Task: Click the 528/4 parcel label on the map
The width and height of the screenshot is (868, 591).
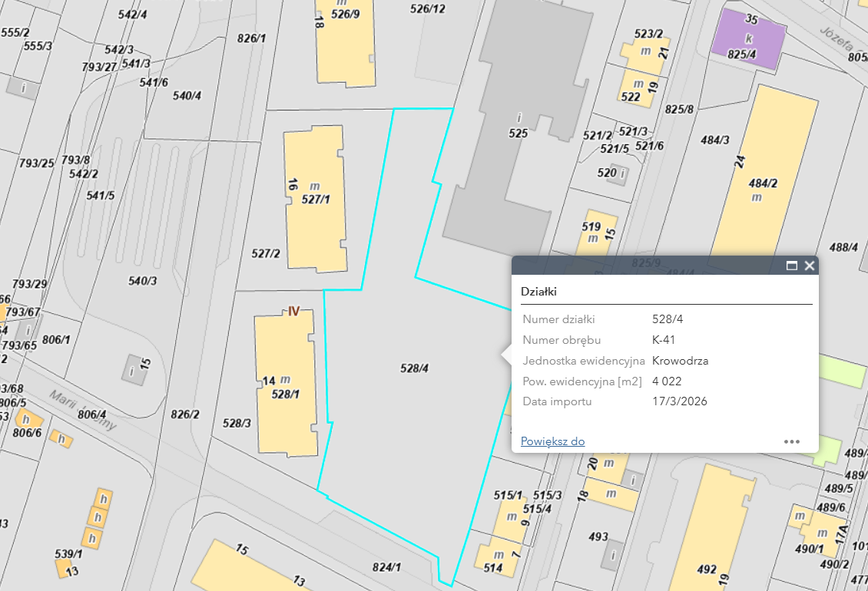Action: tap(414, 368)
